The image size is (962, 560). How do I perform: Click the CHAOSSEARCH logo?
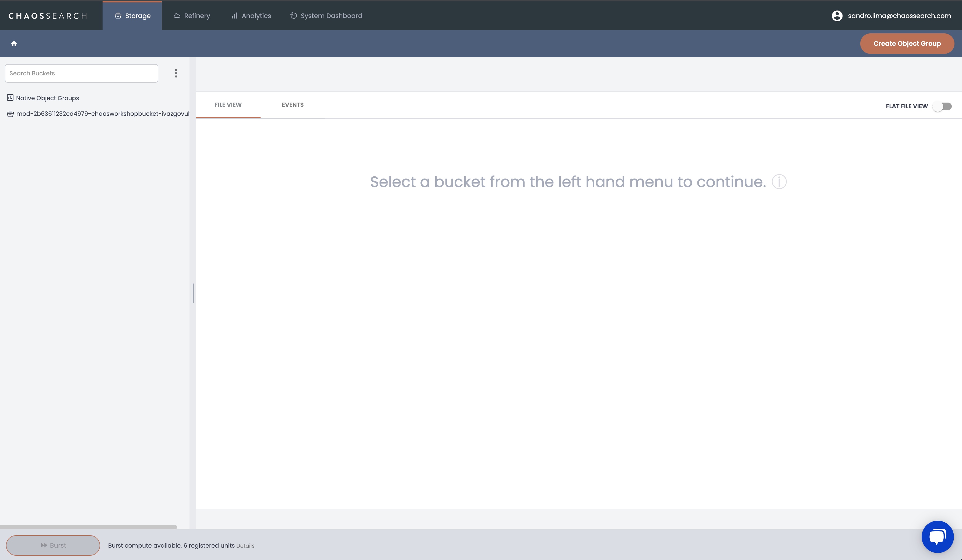point(48,16)
